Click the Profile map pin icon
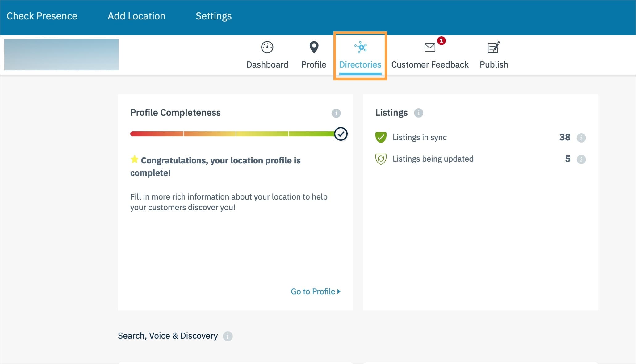 [314, 47]
